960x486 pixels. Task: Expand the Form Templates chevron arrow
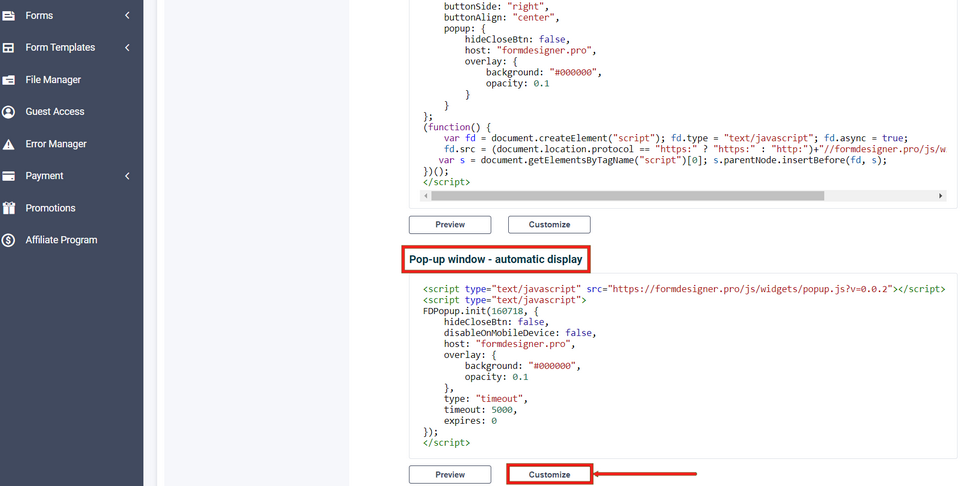[127, 48]
